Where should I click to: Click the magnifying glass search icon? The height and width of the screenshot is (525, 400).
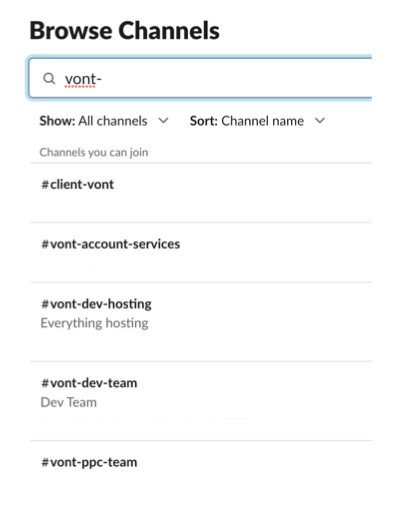coord(49,79)
